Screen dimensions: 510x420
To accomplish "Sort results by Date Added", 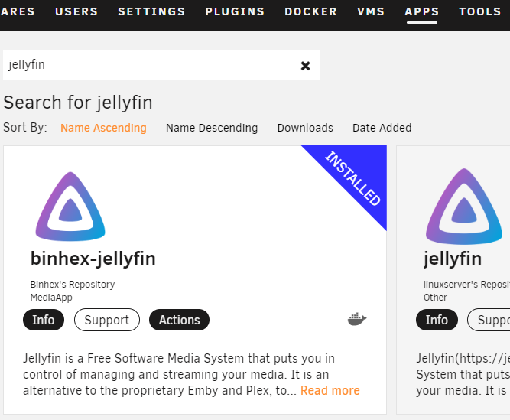I will coord(382,128).
